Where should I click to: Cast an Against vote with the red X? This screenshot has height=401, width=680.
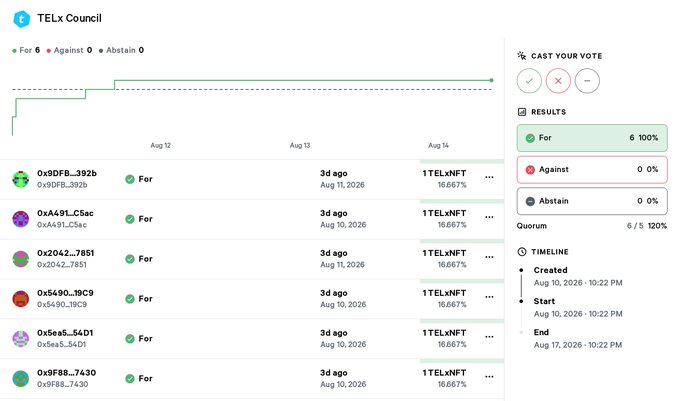[558, 81]
